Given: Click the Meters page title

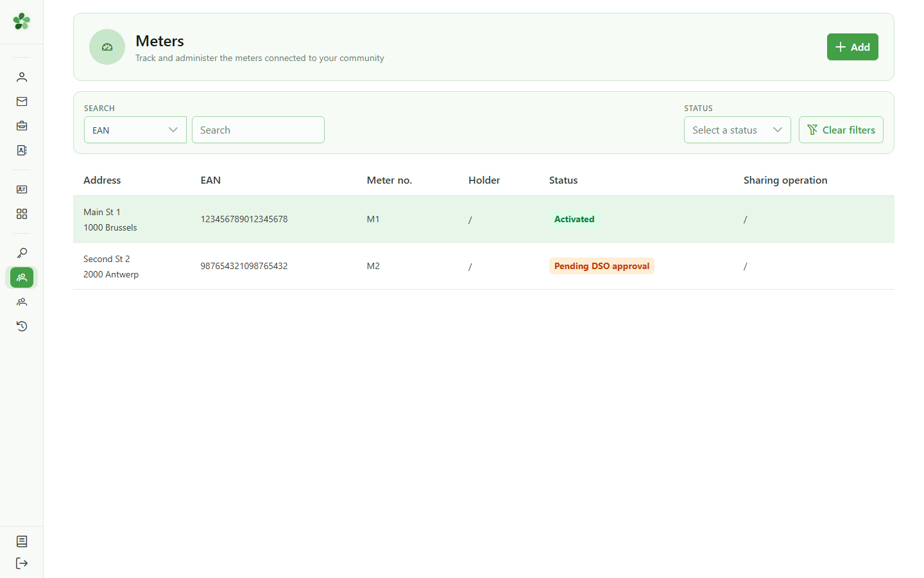Looking at the screenshot, I should [x=160, y=41].
